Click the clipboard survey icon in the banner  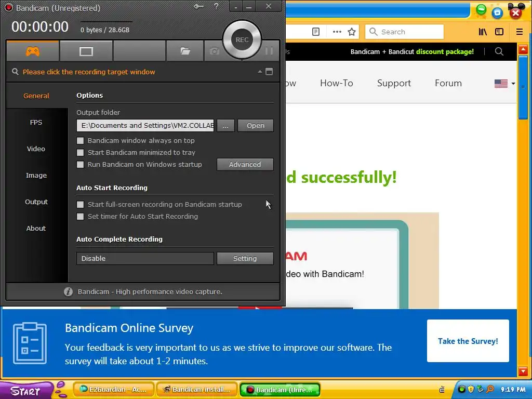(30, 343)
